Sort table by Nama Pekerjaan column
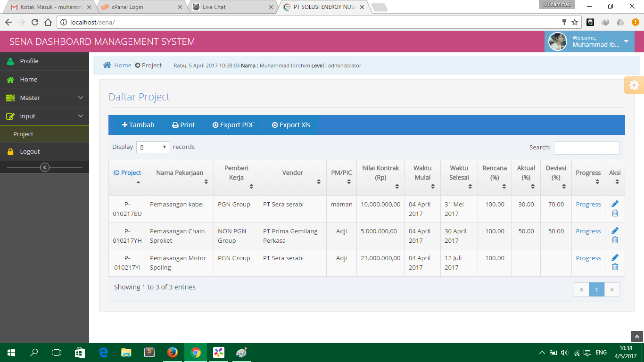Image resolution: width=644 pixels, height=362 pixels. pyautogui.click(x=180, y=177)
